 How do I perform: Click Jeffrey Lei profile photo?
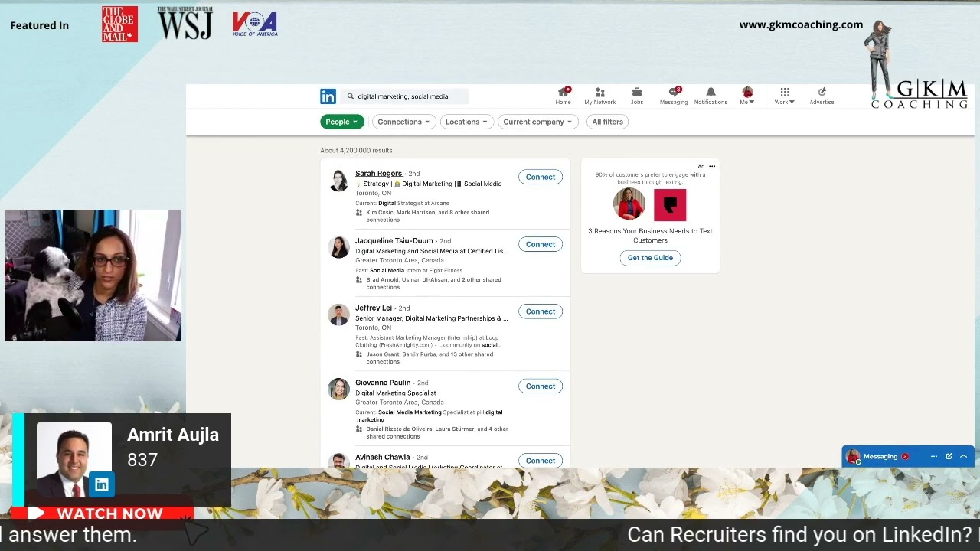point(338,314)
